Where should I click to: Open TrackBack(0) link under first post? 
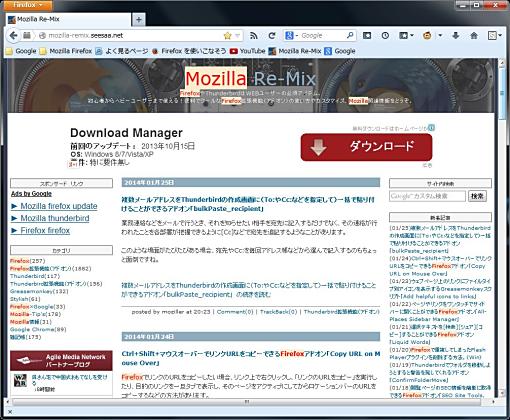[x=278, y=312]
